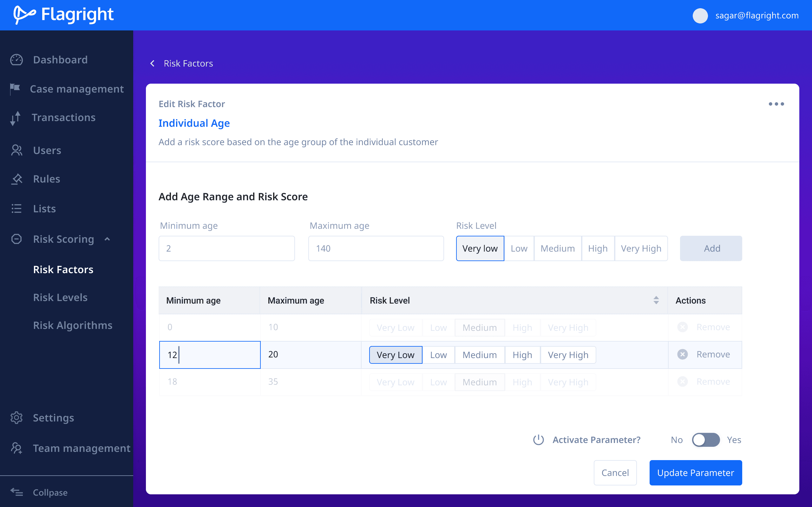Image resolution: width=812 pixels, height=507 pixels.
Task: Click the three-dot more options icon
Action: 776,104
